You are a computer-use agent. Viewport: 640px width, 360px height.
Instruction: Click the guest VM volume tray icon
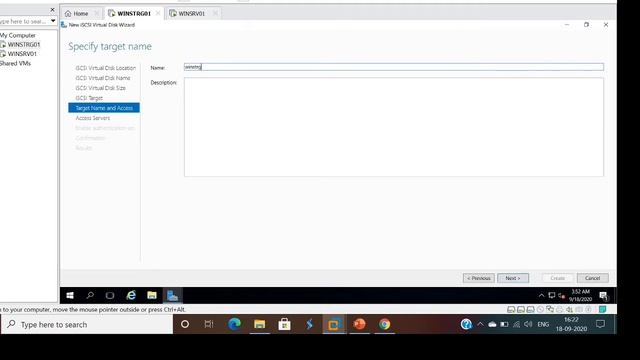pyautogui.click(x=562, y=295)
